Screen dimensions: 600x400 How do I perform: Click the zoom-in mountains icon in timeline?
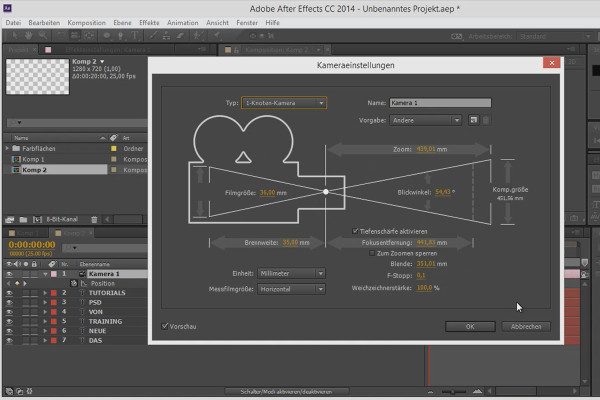[x=477, y=391]
